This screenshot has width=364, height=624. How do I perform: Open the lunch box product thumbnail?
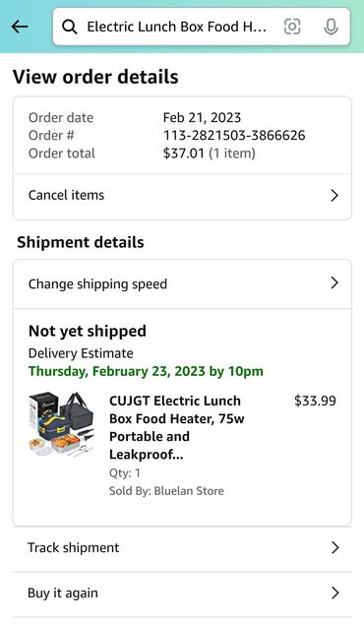coord(61,424)
